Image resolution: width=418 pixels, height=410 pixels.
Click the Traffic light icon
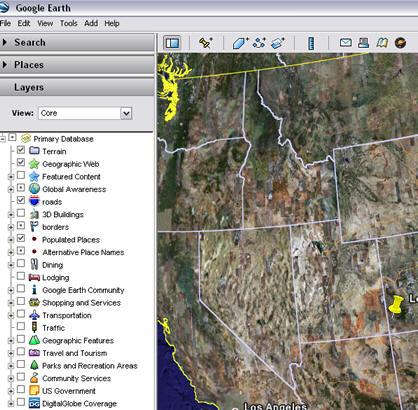pyautogui.click(x=34, y=327)
